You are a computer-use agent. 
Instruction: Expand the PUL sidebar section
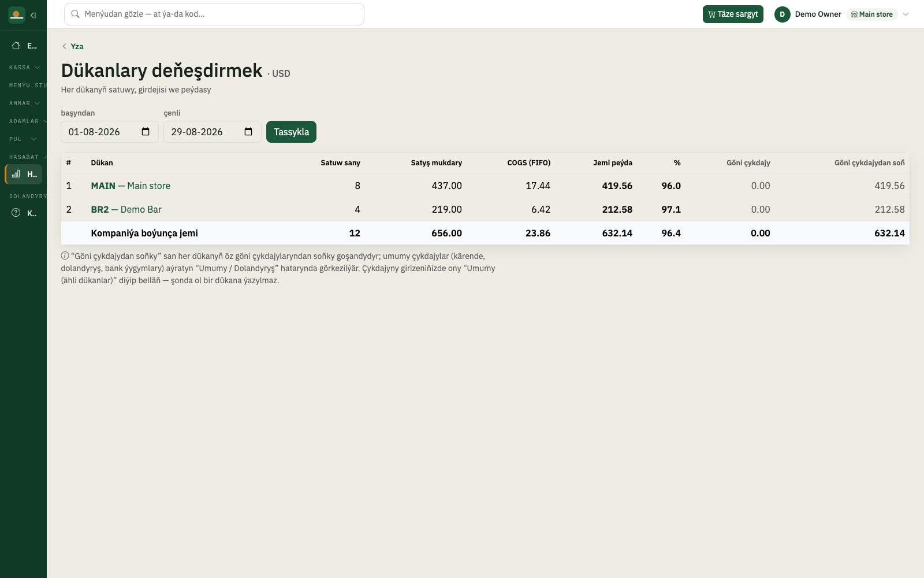pyautogui.click(x=23, y=139)
